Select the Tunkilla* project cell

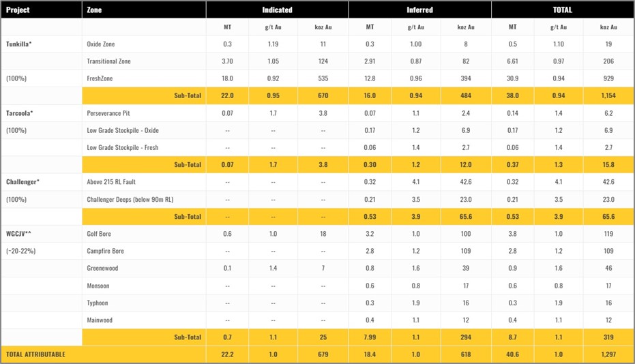20,44
